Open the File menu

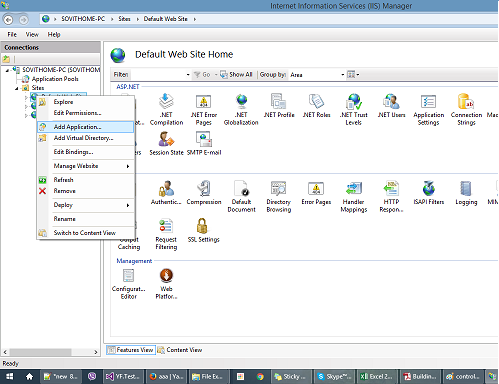click(x=12, y=35)
